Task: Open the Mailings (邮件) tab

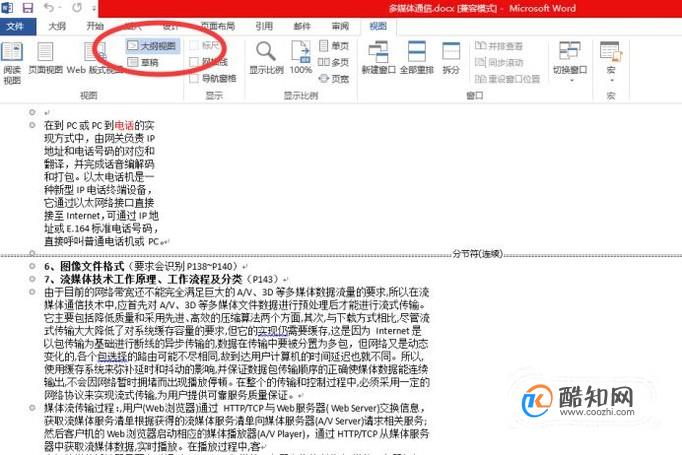Action: tap(302, 27)
